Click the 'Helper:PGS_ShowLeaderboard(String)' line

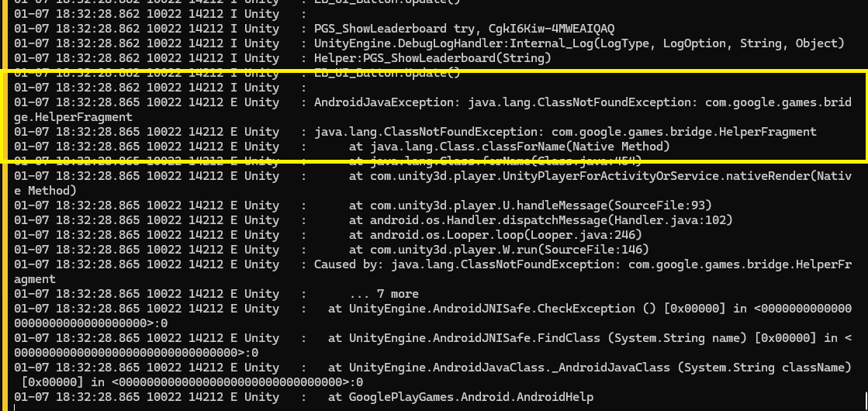click(283, 58)
